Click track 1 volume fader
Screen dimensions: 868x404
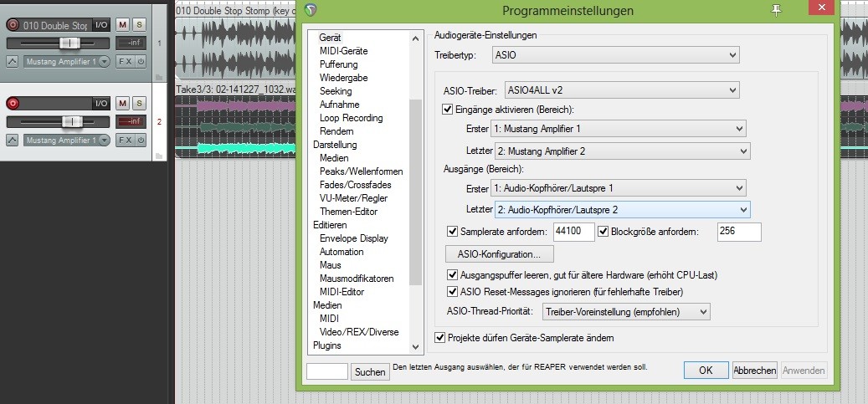(x=69, y=43)
